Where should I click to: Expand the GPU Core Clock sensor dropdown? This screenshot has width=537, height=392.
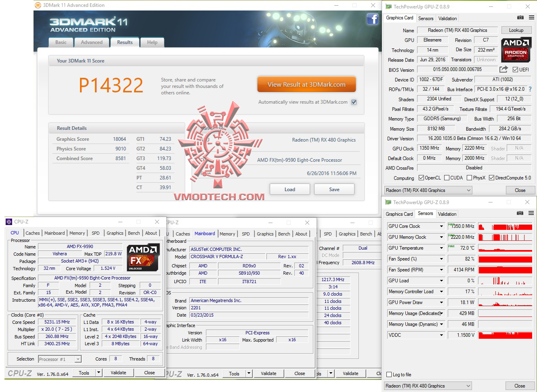click(441, 226)
